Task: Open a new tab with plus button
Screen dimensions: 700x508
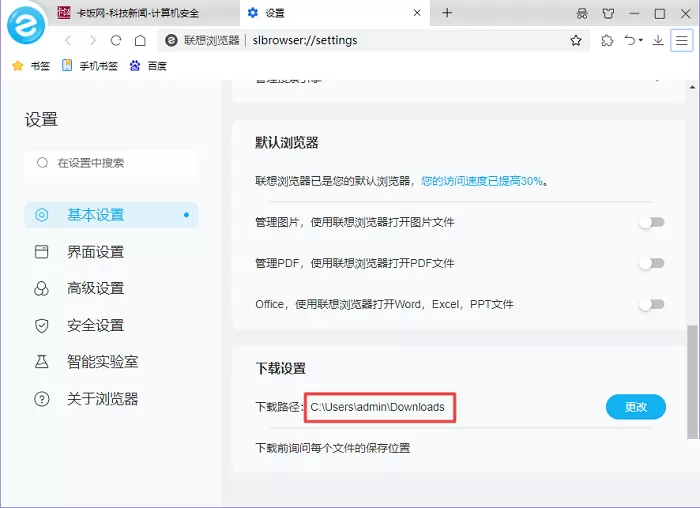Action: (x=447, y=13)
